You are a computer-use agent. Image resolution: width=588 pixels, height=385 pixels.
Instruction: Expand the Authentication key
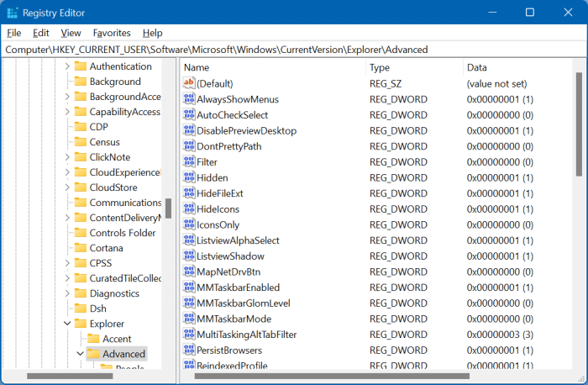pyautogui.click(x=67, y=66)
